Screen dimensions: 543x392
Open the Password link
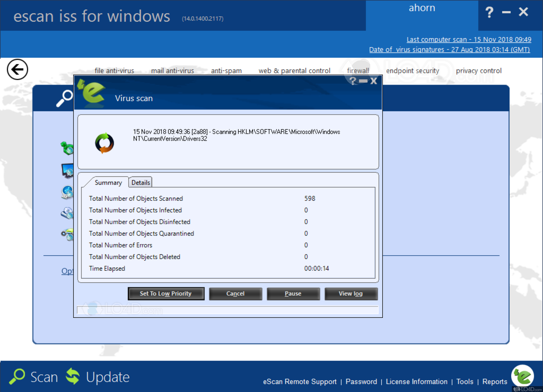point(361,381)
